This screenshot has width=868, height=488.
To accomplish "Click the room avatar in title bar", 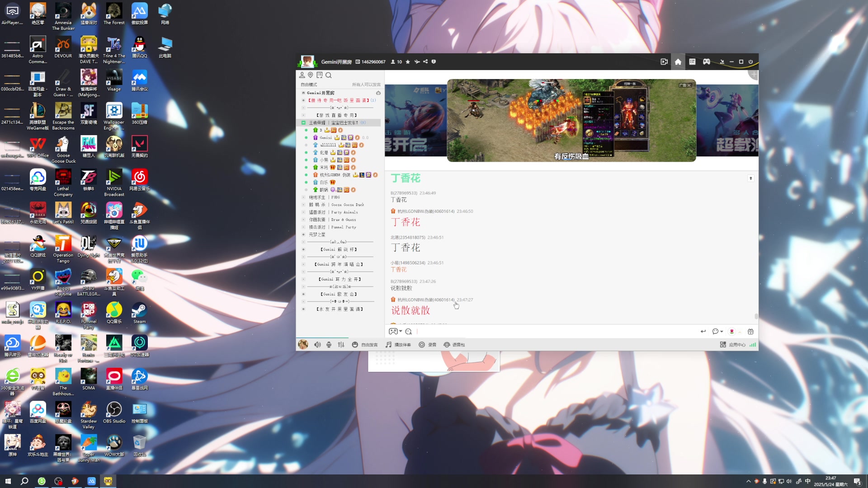I will click(x=307, y=62).
